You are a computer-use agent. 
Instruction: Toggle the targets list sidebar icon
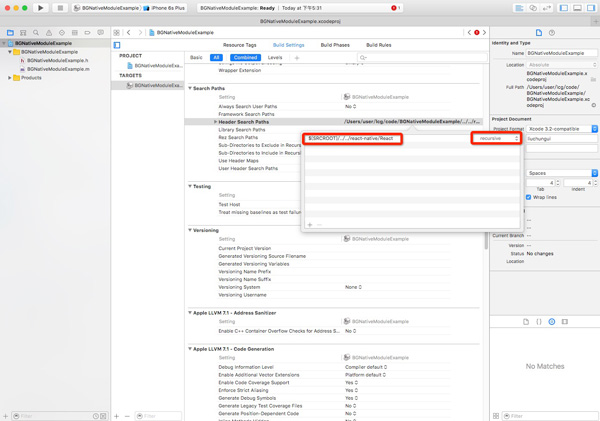coord(117,45)
